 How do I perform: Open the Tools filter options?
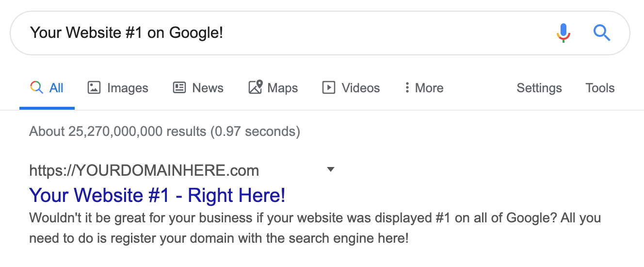[x=600, y=88]
